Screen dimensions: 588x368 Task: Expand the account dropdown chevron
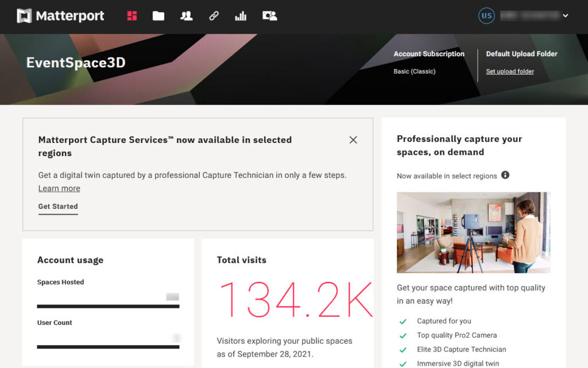566,16
